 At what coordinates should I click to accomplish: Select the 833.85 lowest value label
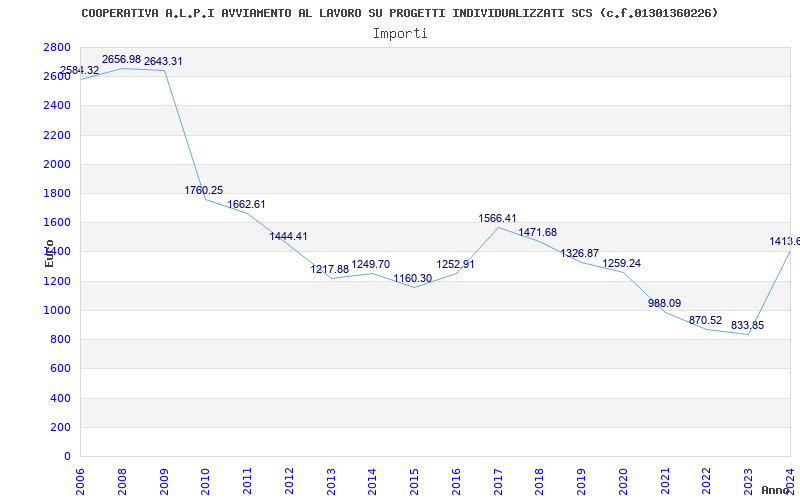[x=747, y=326]
